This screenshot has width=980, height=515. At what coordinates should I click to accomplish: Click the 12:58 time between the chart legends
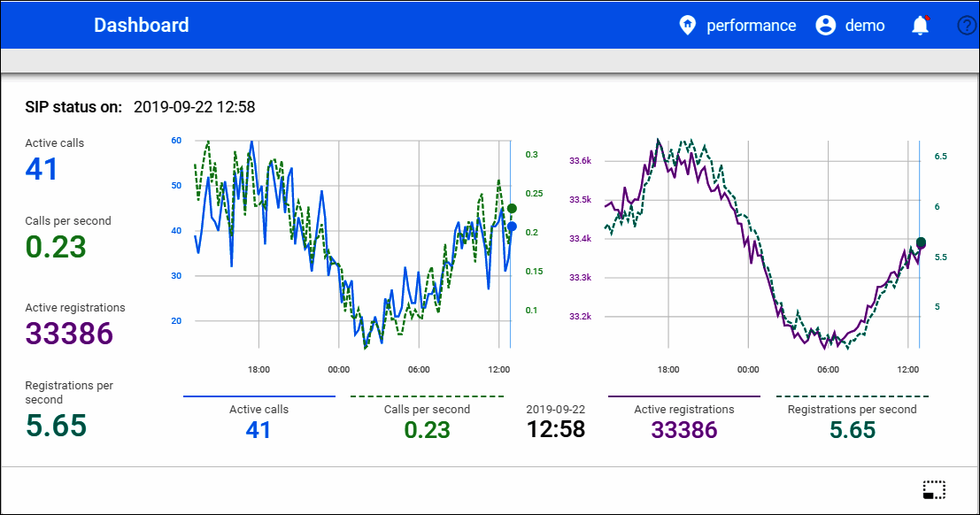point(556,430)
